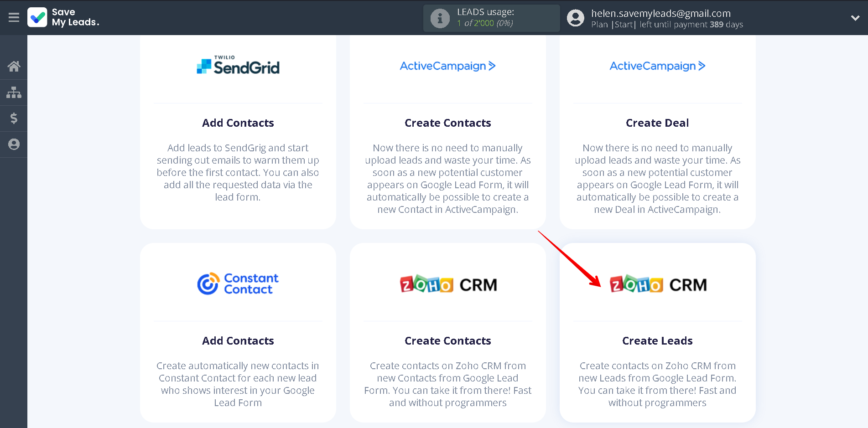Click the Create Leads card description

click(657, 384)
